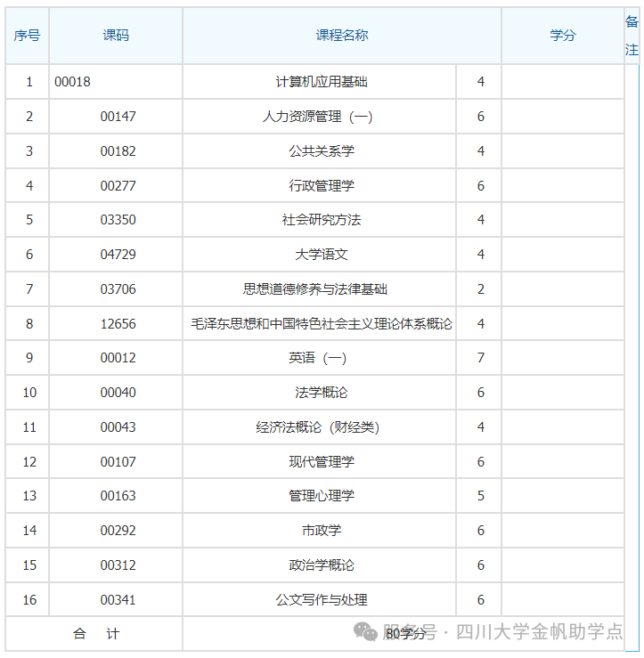Select 思想道德修养与法律基础 course name
This screenshot has width=644, height=658.
coord(315,289)
